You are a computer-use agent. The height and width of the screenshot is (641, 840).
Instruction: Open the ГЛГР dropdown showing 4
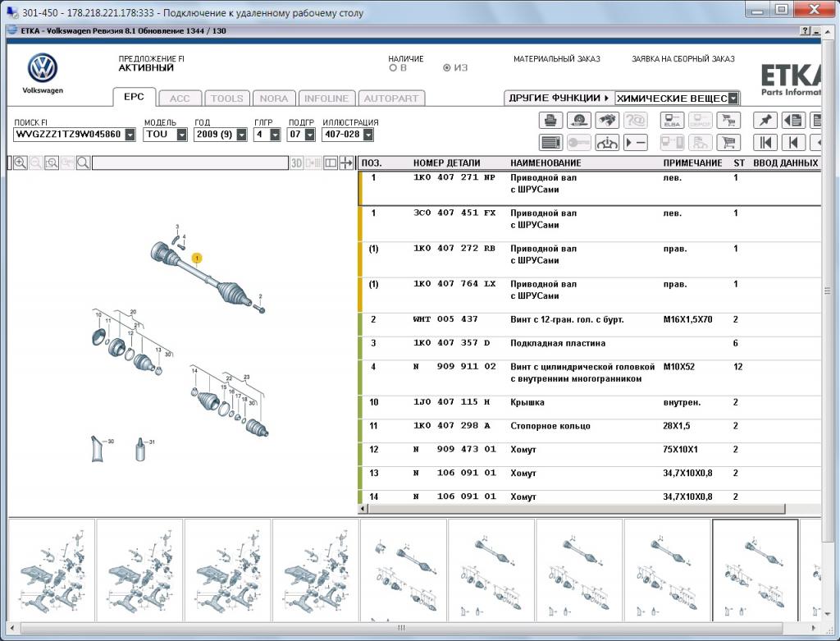275,135
